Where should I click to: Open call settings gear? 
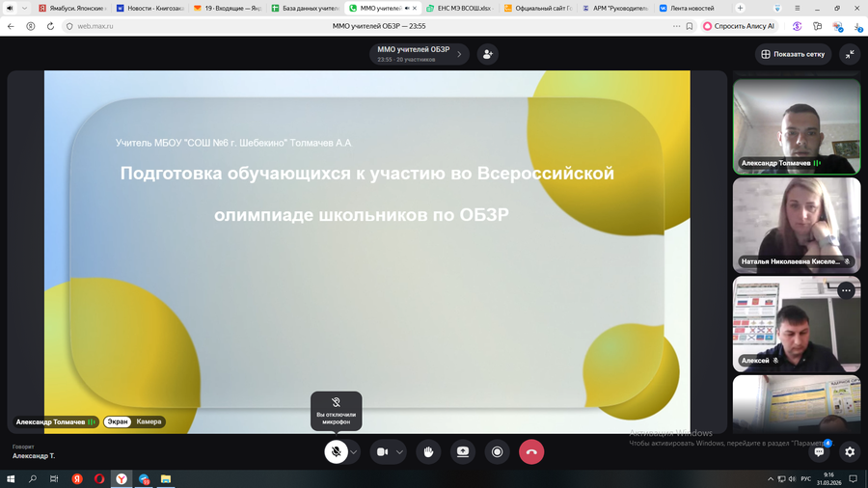(x=850, y=451)
